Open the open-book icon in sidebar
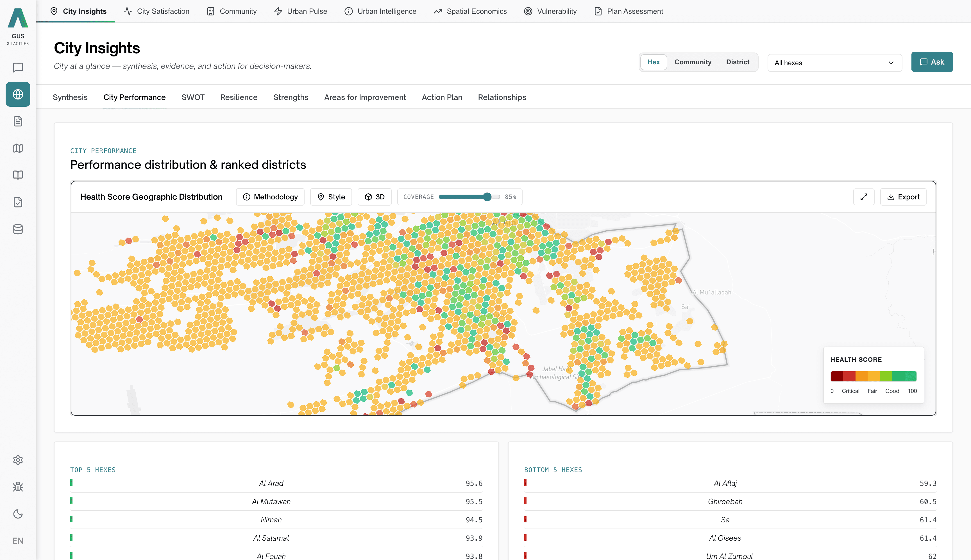The image size is (971, 560). [18, 175]
